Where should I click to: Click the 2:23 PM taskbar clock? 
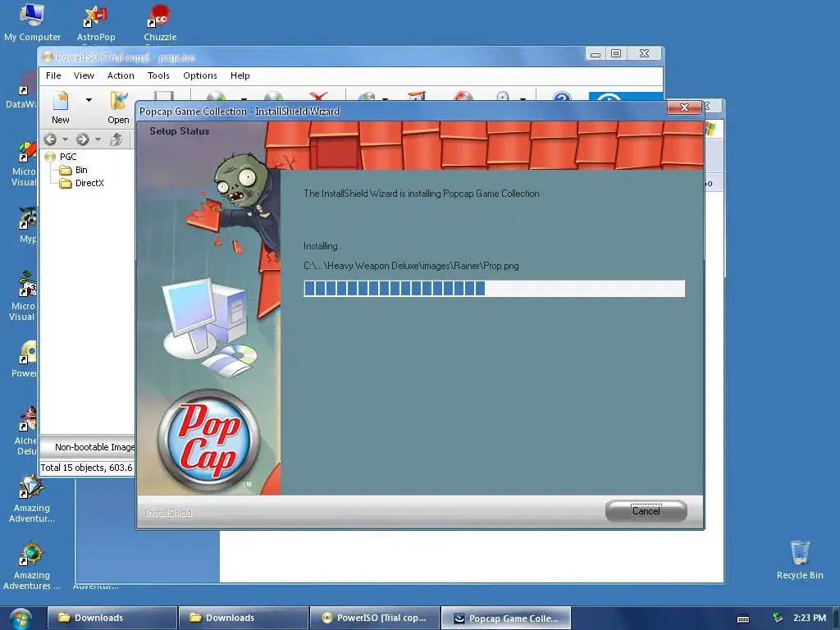tap(810, 618)
